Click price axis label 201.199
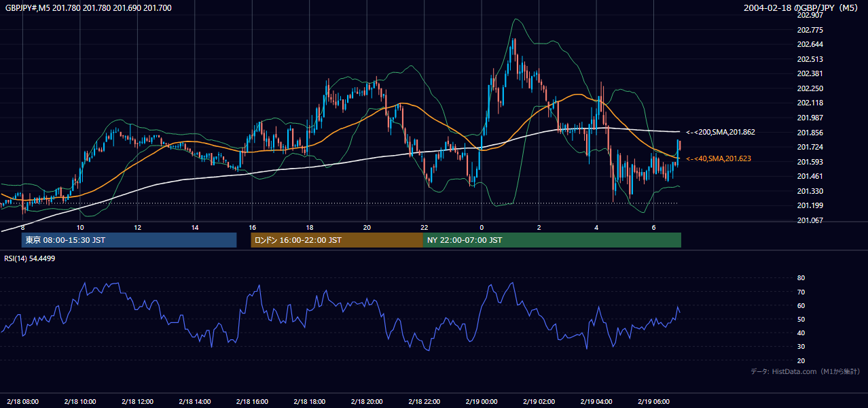 click(x=810, y=205)
